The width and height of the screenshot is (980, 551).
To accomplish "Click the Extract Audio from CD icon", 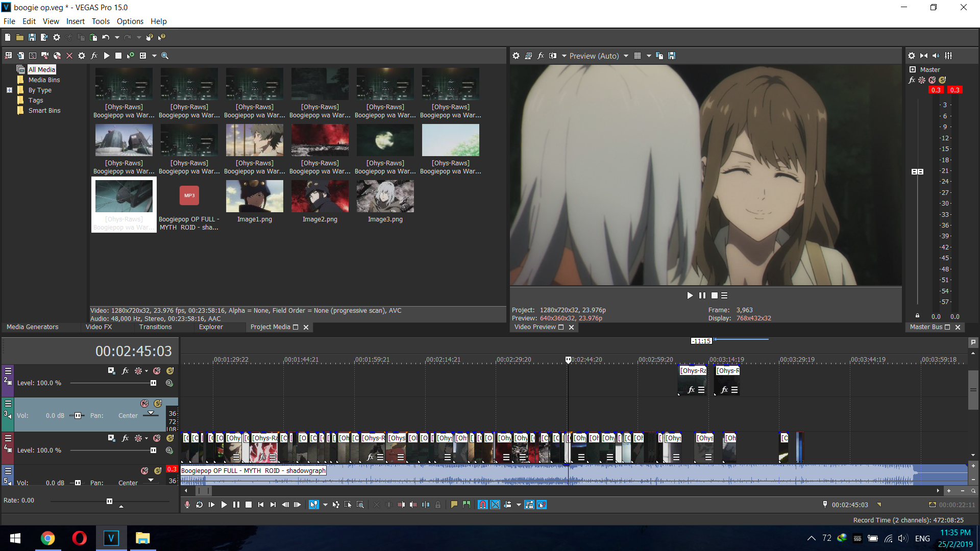I will tap(57, 56).
